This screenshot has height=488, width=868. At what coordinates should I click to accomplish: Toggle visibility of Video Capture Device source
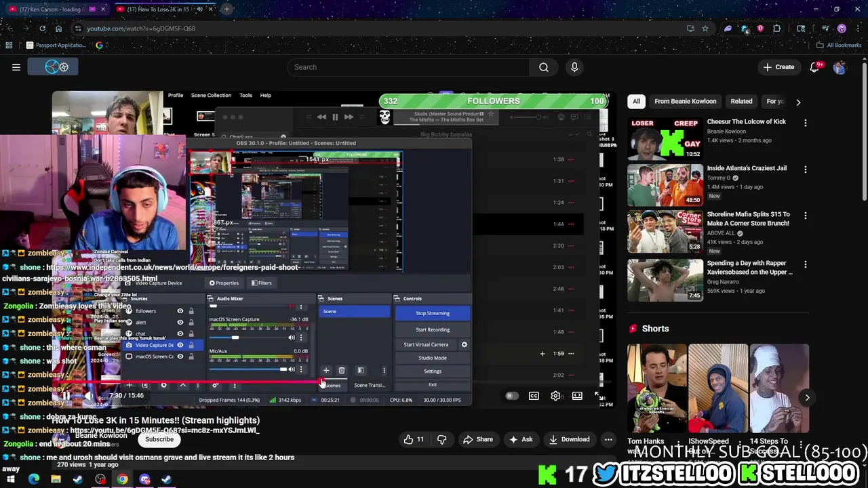click(180, 345)
